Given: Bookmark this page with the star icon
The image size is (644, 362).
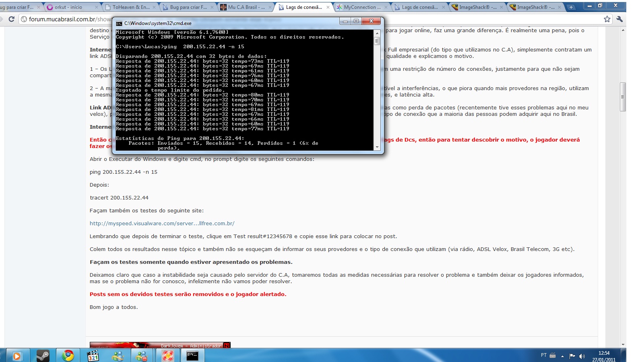Looking at the screenshot, I should tap(607, 19).
